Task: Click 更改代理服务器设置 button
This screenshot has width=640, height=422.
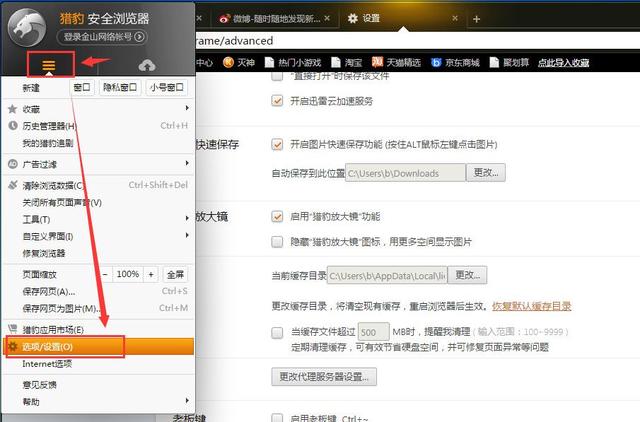Action: (324, 377)
